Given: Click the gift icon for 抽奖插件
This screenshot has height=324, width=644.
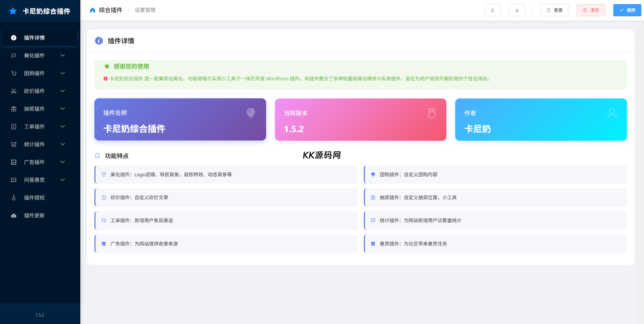Looking at the screenshot, I should click(14, 109).
